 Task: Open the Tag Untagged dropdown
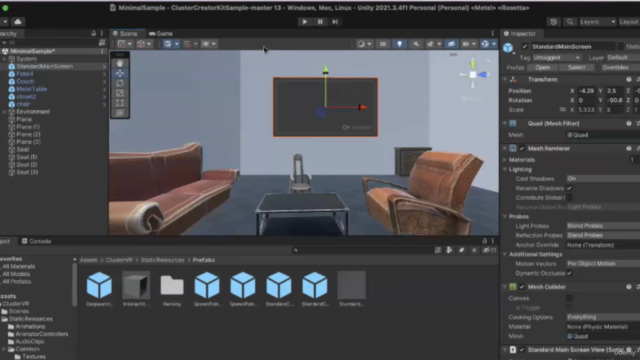[x=556, y=58]
